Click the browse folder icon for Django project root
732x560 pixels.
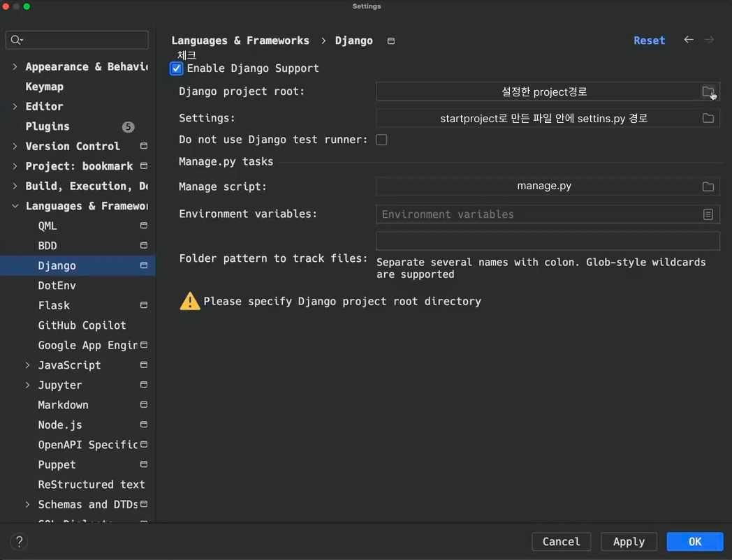[708, 91]
